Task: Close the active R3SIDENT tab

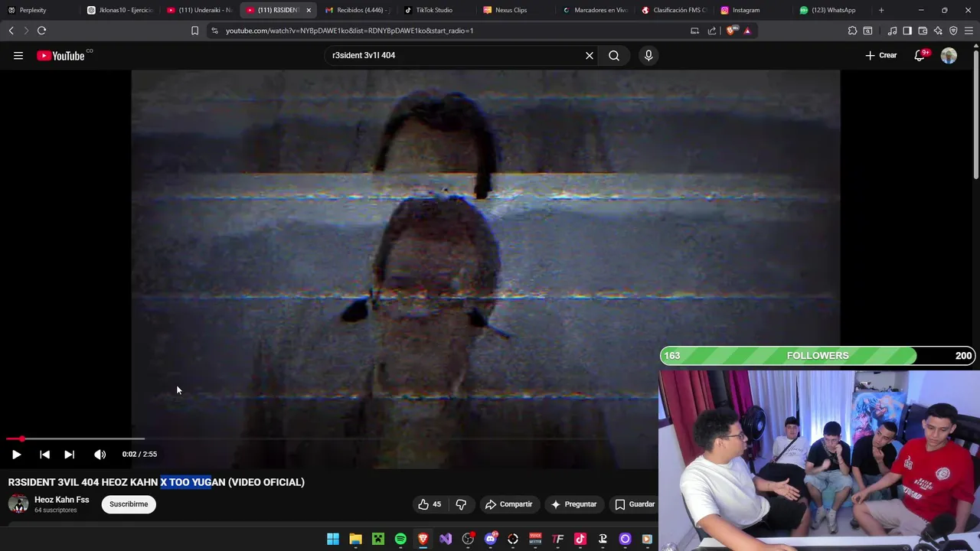Action: (309, 10)
